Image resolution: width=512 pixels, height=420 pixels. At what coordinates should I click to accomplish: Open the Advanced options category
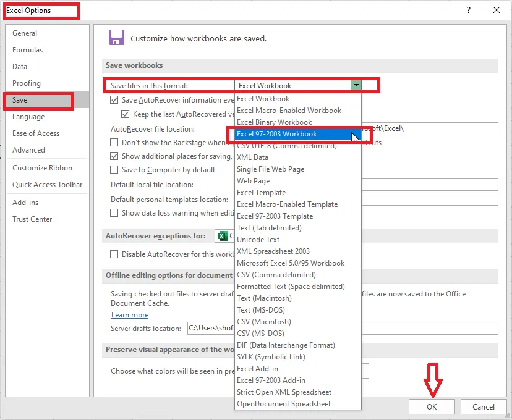tap(47, 149)
